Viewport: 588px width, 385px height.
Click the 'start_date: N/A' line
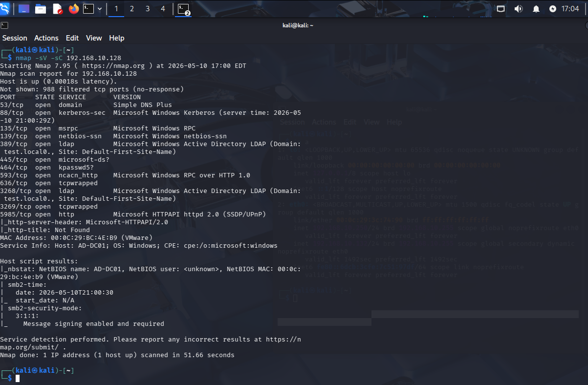click(x=45, y=300)
